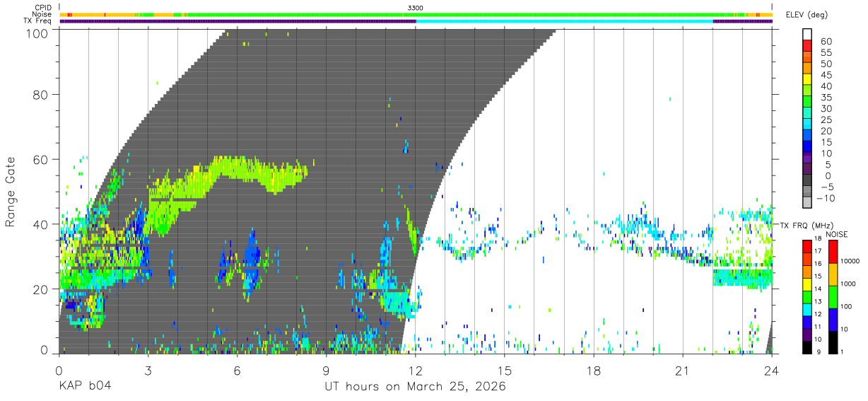868x401 pixels.
Task: Click the 25 label on the ELEV colorbar
Action: (x=826, y=120)
